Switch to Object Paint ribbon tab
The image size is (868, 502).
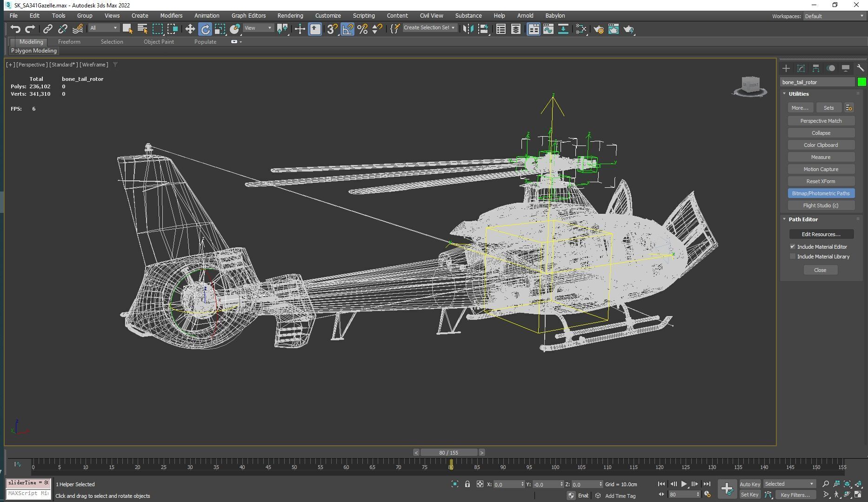(x=159, y=42)
